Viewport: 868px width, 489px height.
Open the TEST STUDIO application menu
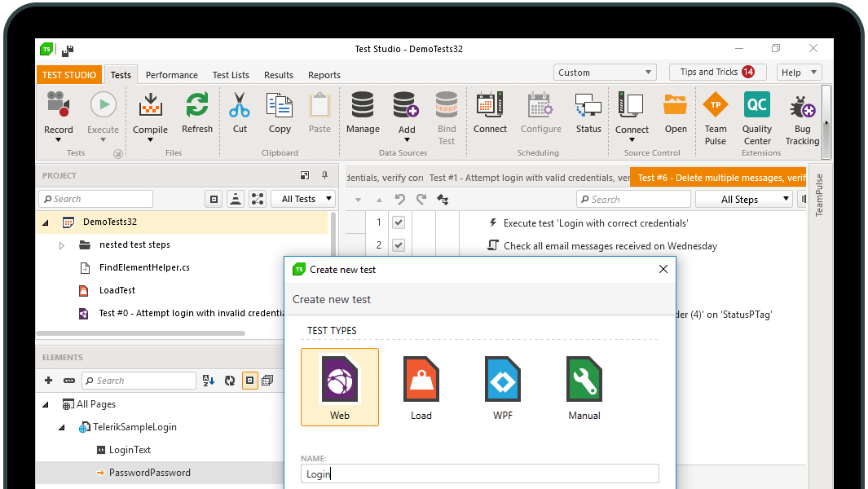tap(69, 75)
